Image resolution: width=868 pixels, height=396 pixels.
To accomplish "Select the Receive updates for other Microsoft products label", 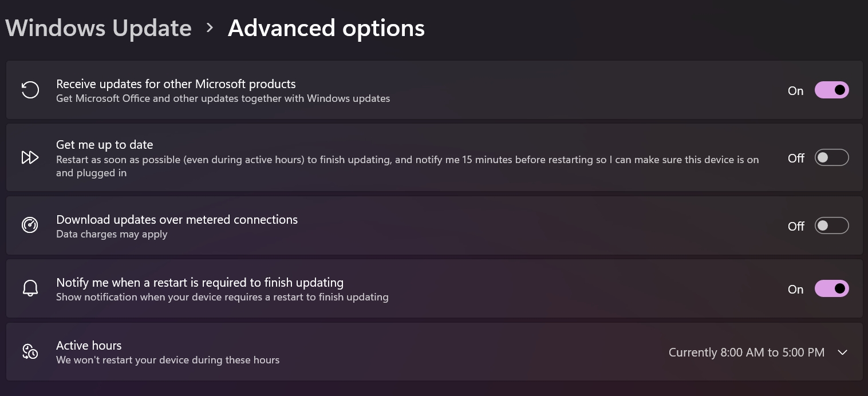I will [176, 84].
